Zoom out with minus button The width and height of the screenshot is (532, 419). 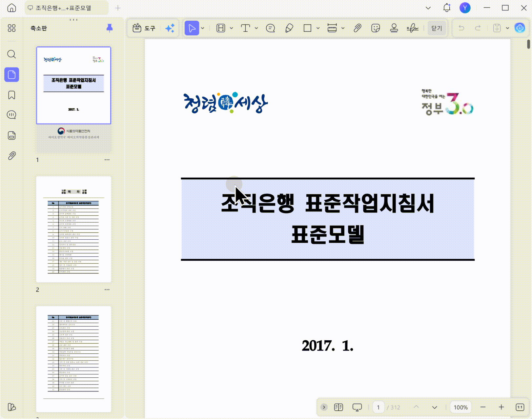pyautogui.click(x=483, y=407)
